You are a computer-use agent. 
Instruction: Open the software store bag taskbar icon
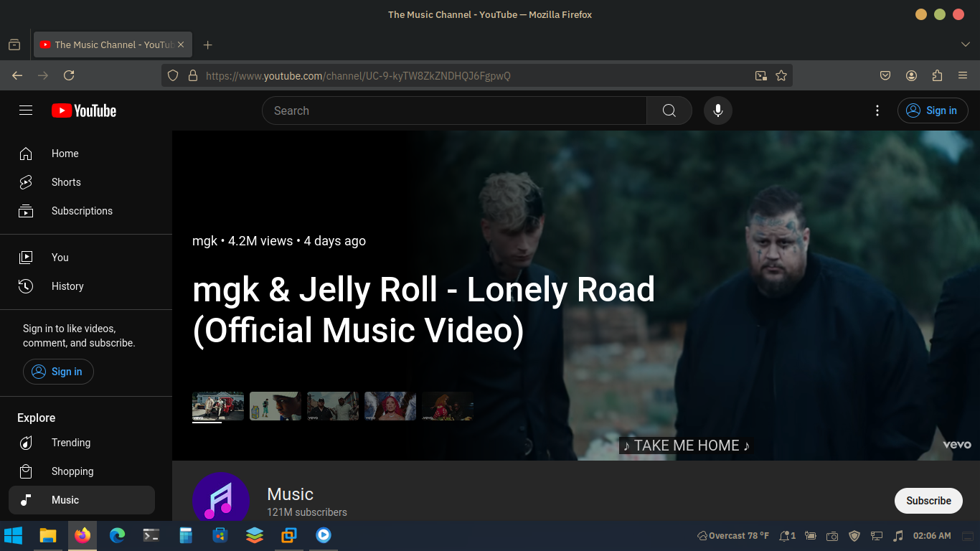tap(220, 535)
